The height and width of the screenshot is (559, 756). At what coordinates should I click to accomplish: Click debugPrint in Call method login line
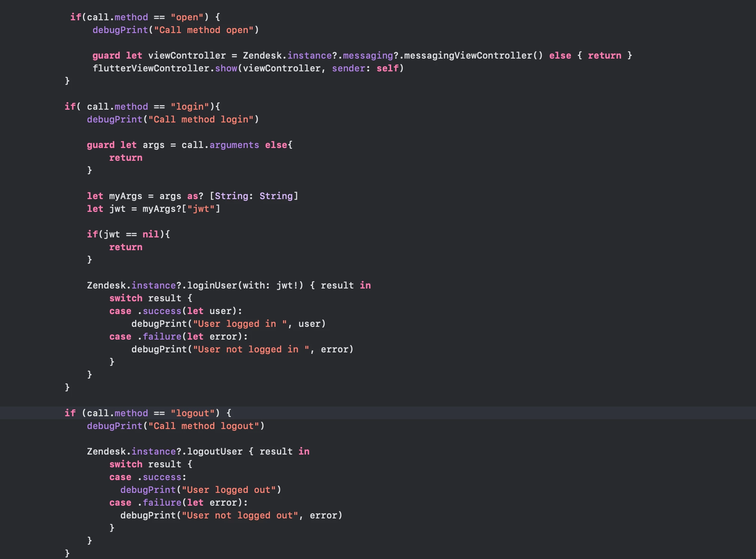click(x=114, y=119)
